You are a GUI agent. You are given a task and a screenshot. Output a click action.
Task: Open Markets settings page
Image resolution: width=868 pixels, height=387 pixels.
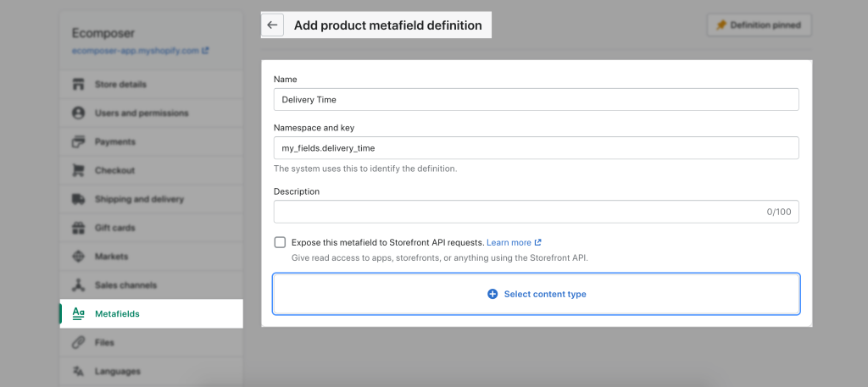(151, 257)
